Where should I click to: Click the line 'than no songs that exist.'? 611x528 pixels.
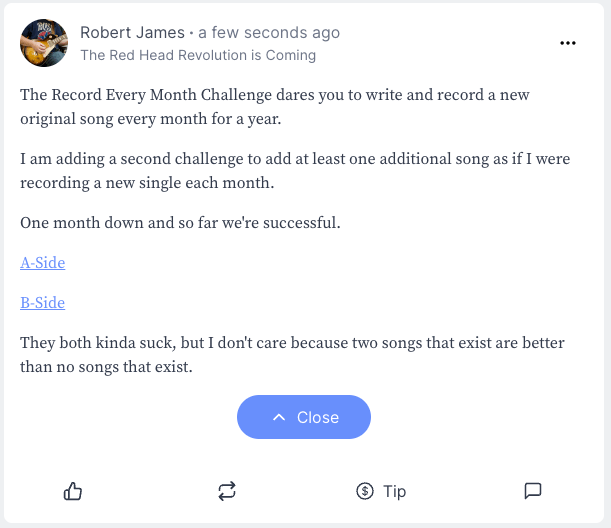pyautogui.click(x=106, y=367)
